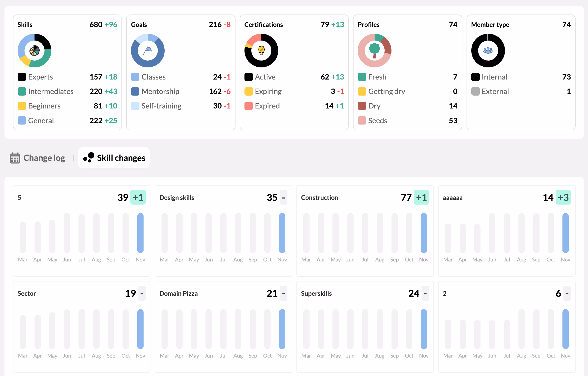
Task: Click the black Experts color swatch
Action: 22,77
